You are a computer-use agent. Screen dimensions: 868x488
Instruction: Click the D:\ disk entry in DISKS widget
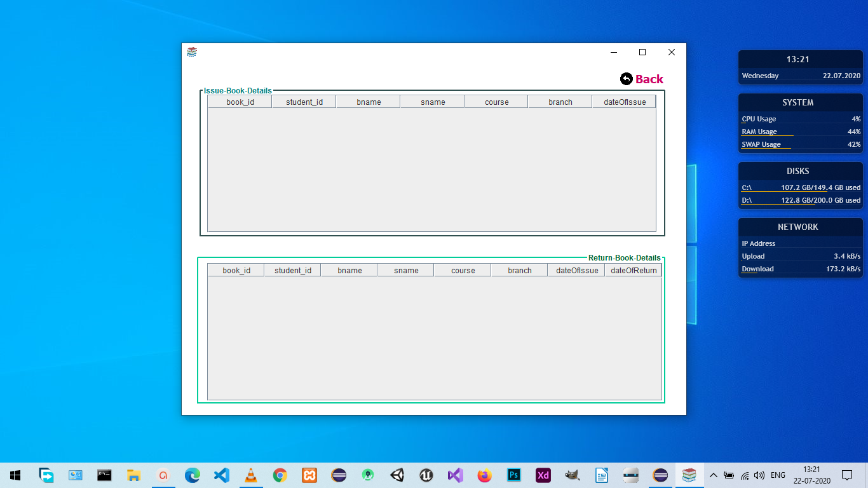point(801,200)
